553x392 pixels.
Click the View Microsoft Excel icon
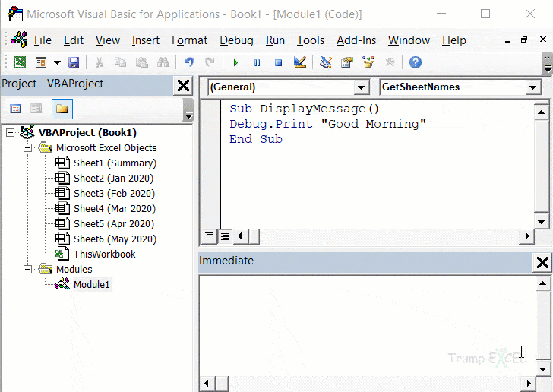click(20, 63)
